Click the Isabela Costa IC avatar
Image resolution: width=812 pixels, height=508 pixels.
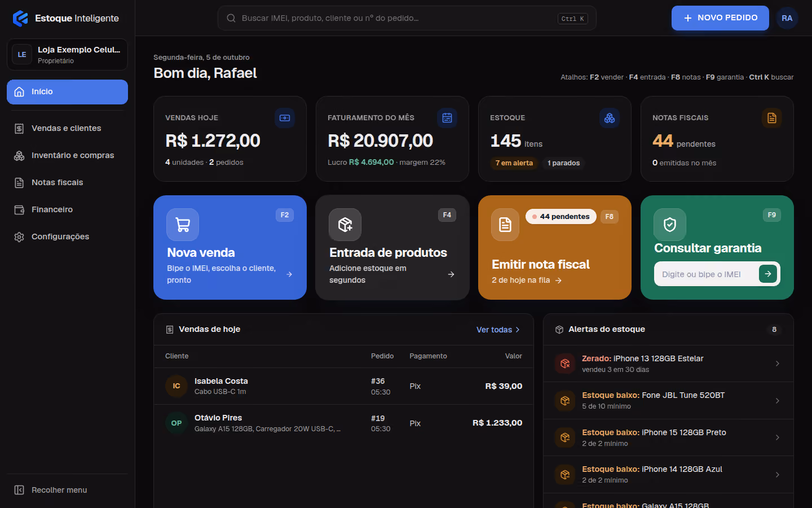176,386
